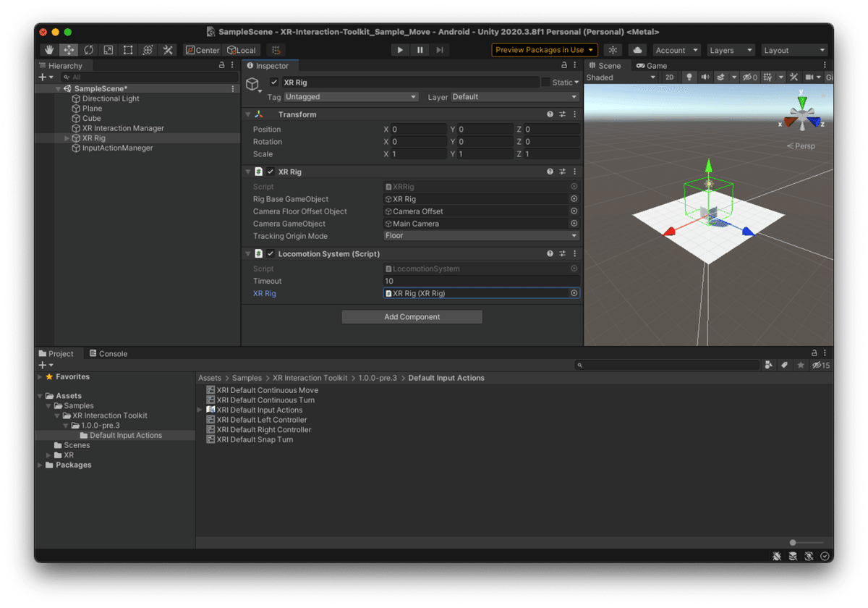This screenshot has width=868, height=608.
Task: Switch to the Console tab
Action: pos(108,354)
